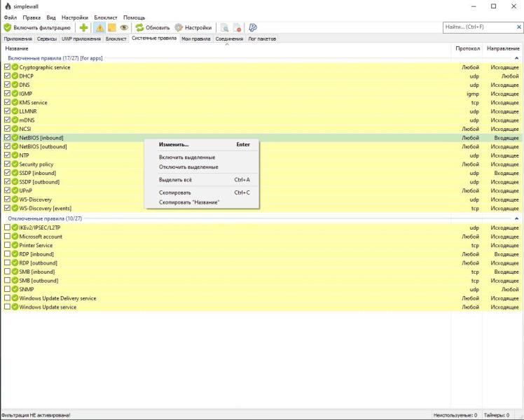This screenshot has width=524, height=420.
Task: Click the NCSI green status icon
Action: (x=15, y=129)
